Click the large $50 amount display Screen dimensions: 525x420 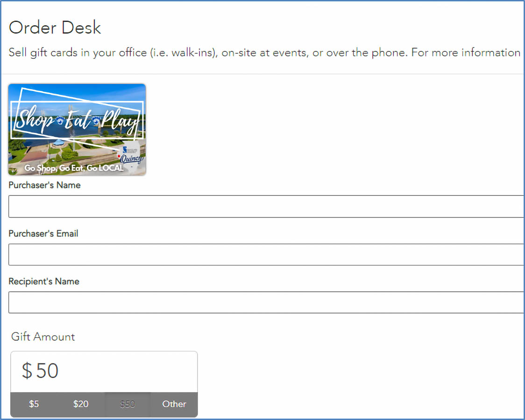(x=47, y=371)
